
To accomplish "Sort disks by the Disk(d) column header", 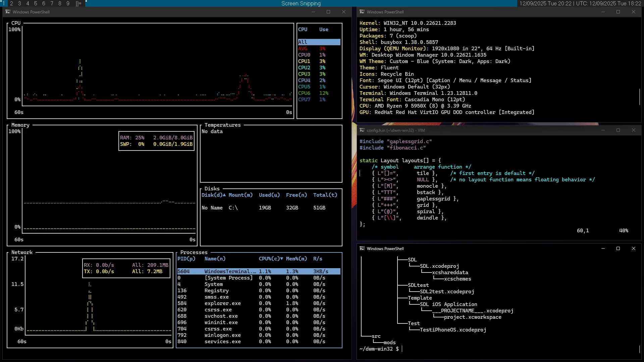I will pyautogui.click(x=213, y=195).
